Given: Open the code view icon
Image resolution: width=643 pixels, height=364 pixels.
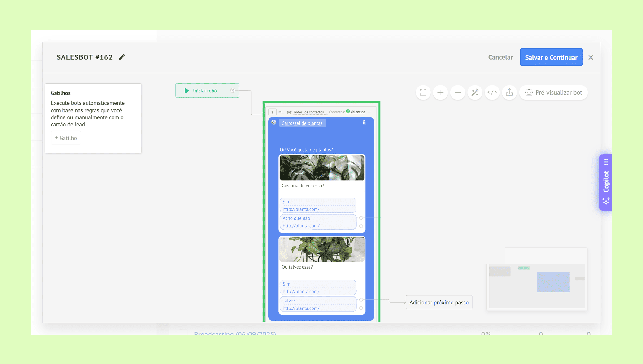Looking at the screenshot, I should tap(492, 92).
